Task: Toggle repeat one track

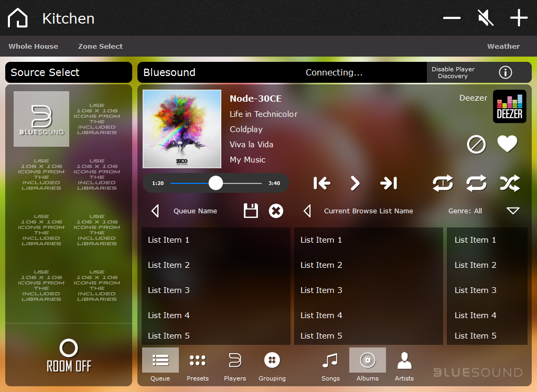Action: 443,183
